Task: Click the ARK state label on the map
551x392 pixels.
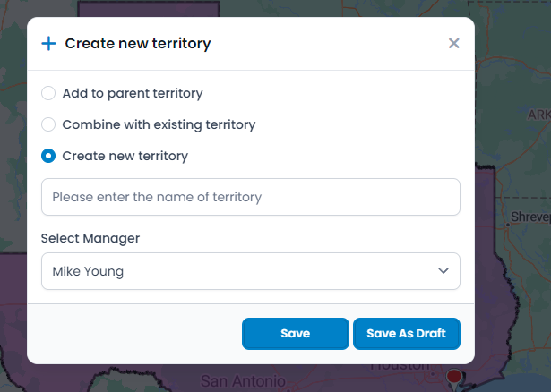Action: tap(539, 115)
